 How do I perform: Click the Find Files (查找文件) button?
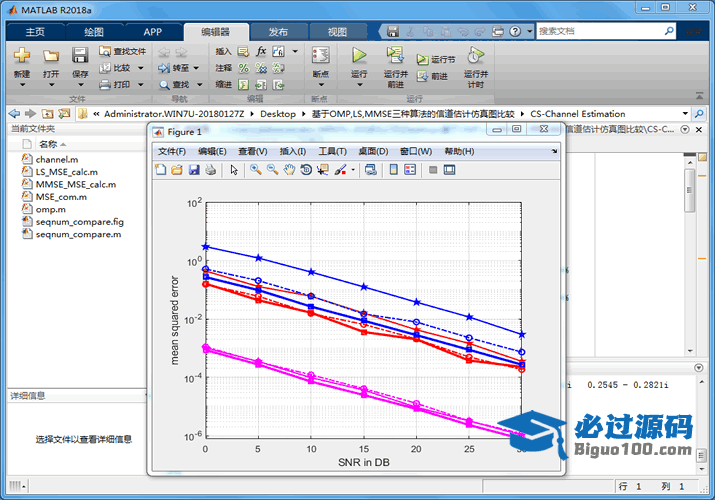pyautogui.click(x=122, y=51)
